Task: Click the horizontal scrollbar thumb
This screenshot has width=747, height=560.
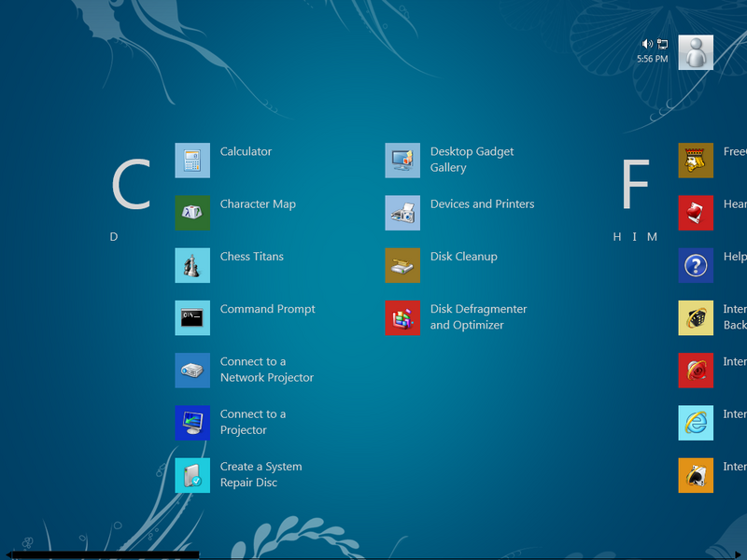Action: pos(106,554)
